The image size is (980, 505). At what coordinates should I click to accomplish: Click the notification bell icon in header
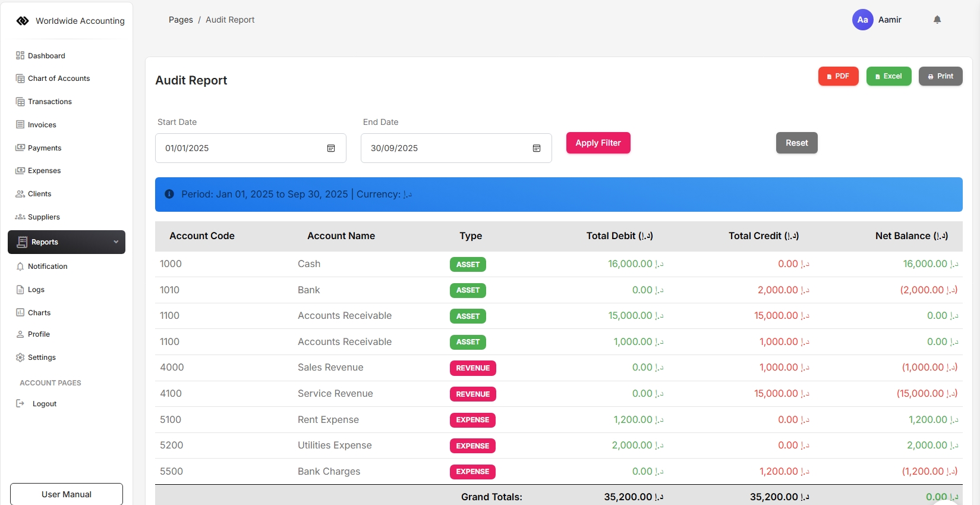pyautogui.click(x=937, y=20)
